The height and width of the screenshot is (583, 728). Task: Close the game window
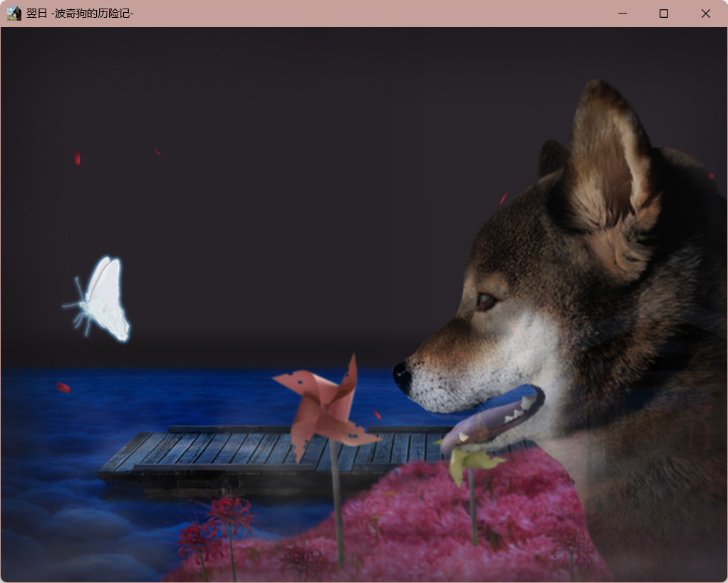(705, 14)
